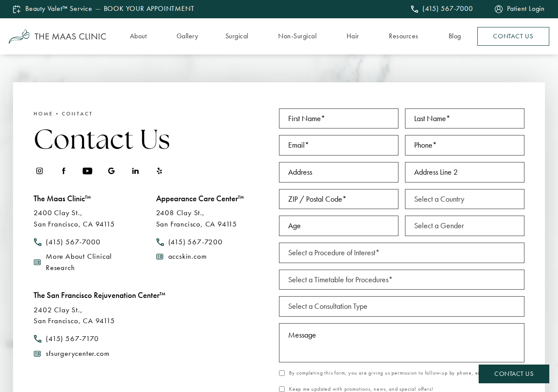Click the Address Line 2 field

(465, 172)
